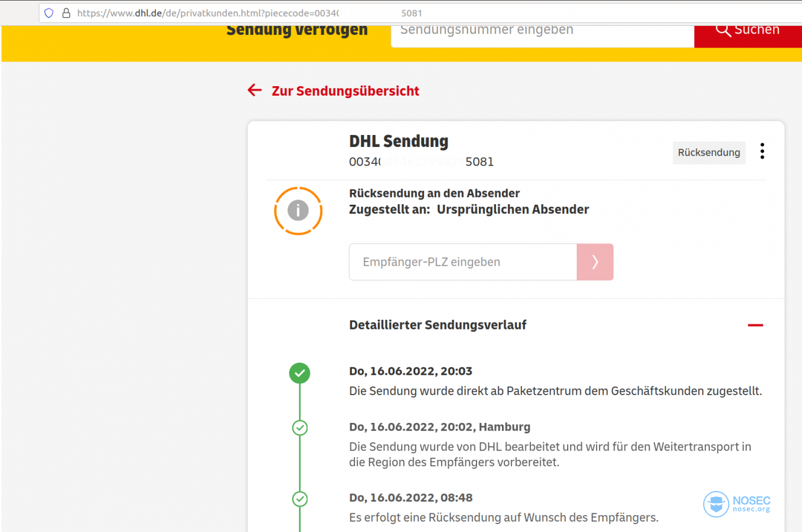Click text Zugestellt an: Ursprünglichen Absender
This screenshot has width=802, height=532.
coord(469,210)
